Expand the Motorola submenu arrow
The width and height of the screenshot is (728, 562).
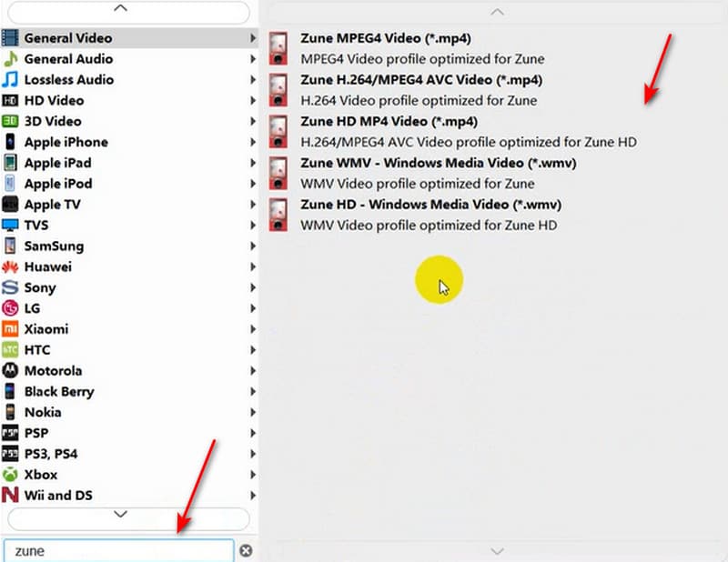pyautogui.click(x=253, y=370)
